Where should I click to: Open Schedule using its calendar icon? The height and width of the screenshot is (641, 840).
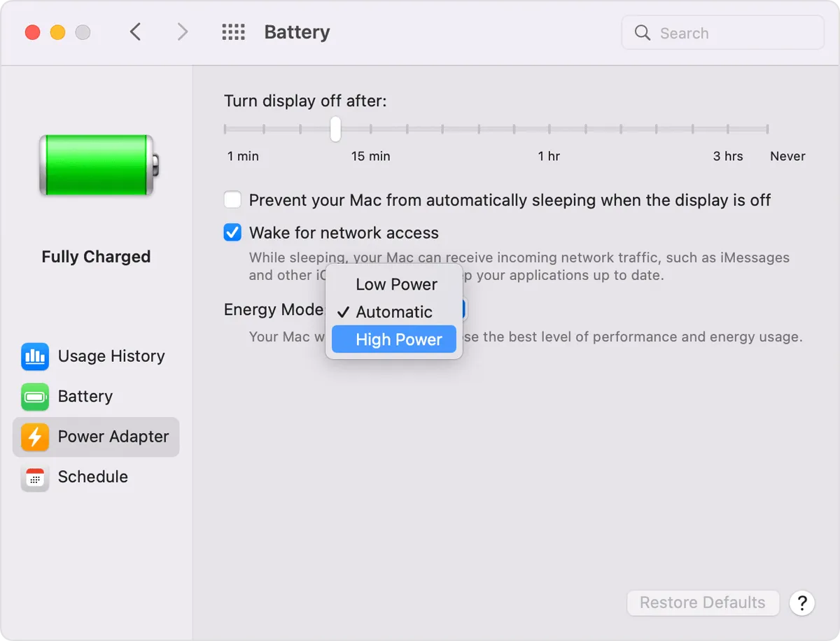pyautogui.click(x=34, y=477)
